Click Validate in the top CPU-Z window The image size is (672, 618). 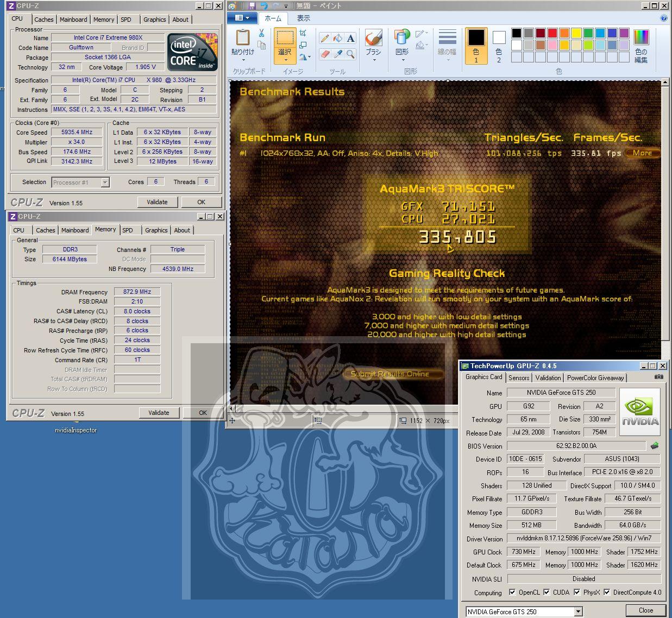[x=157, y=202]
